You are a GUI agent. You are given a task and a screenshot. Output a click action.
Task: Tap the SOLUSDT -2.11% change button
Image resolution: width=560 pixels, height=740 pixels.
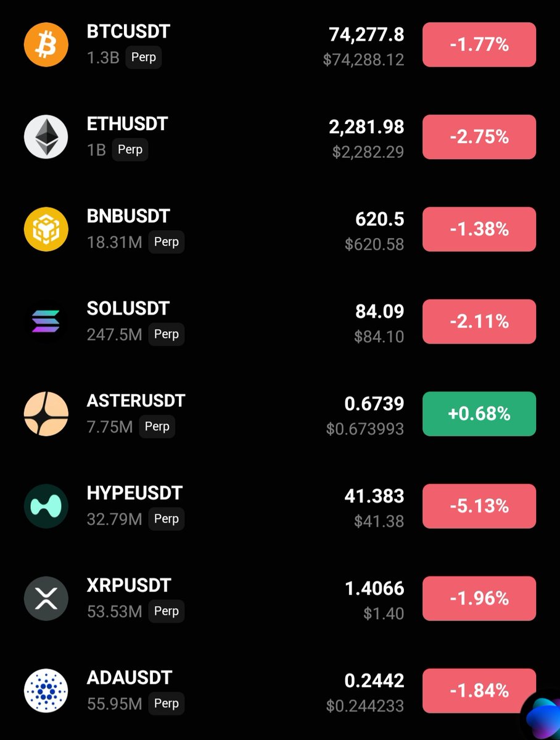click(x=479, y=321)
